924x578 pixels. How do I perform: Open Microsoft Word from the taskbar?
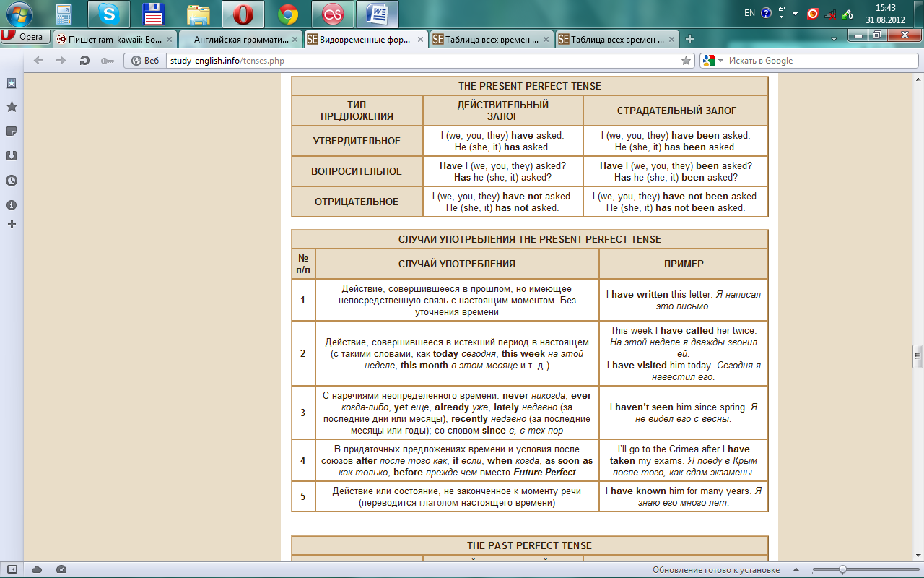(378, 14)
